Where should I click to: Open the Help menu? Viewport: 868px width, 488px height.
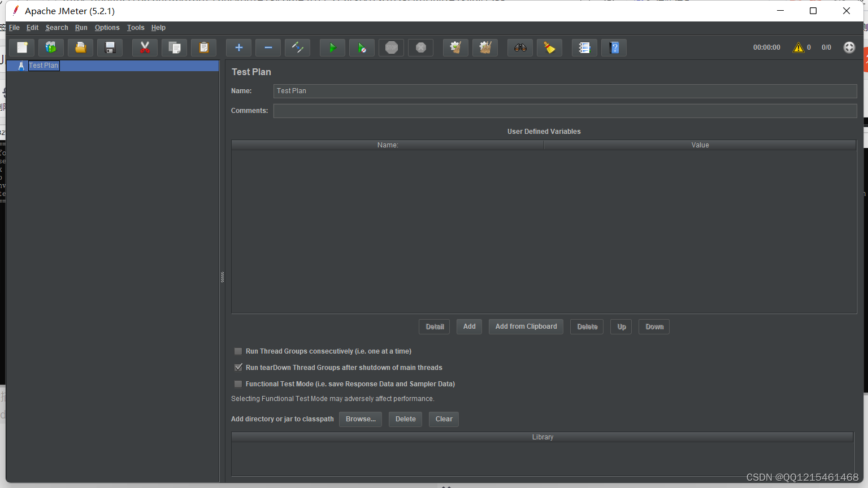[x=158, y=28]
